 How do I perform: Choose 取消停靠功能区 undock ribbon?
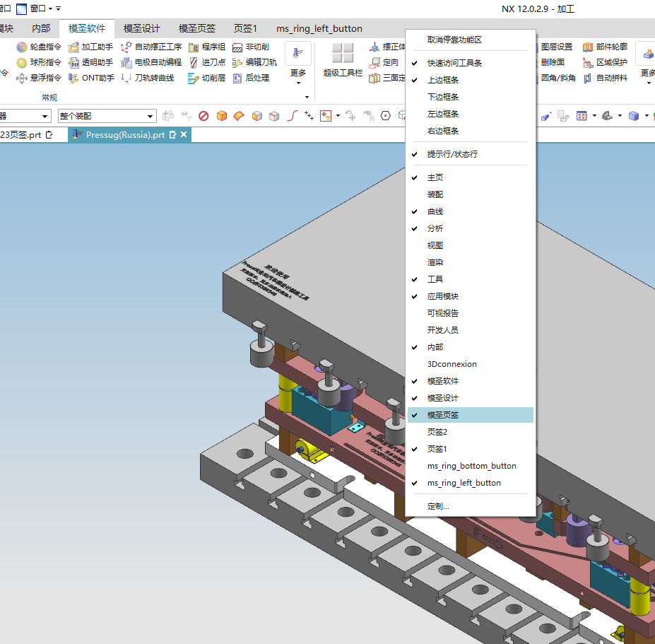pos(471,40)
